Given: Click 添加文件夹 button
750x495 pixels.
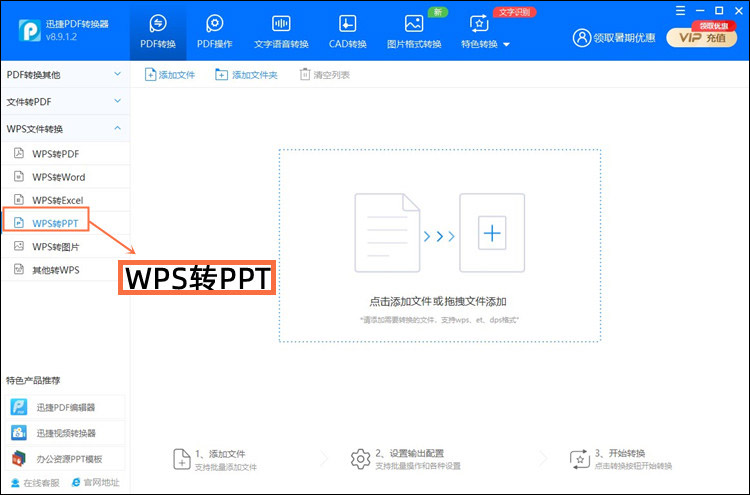Looking at the screenshot, I should pyautogui.click(x=246, y=75).
